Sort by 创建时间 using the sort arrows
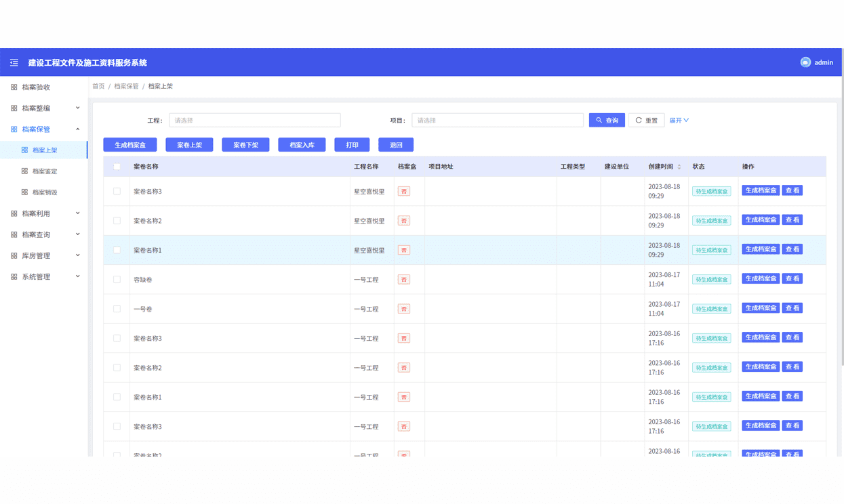This screenshot has width=844, height=504. pyautogui.click(x=679, y=167)
